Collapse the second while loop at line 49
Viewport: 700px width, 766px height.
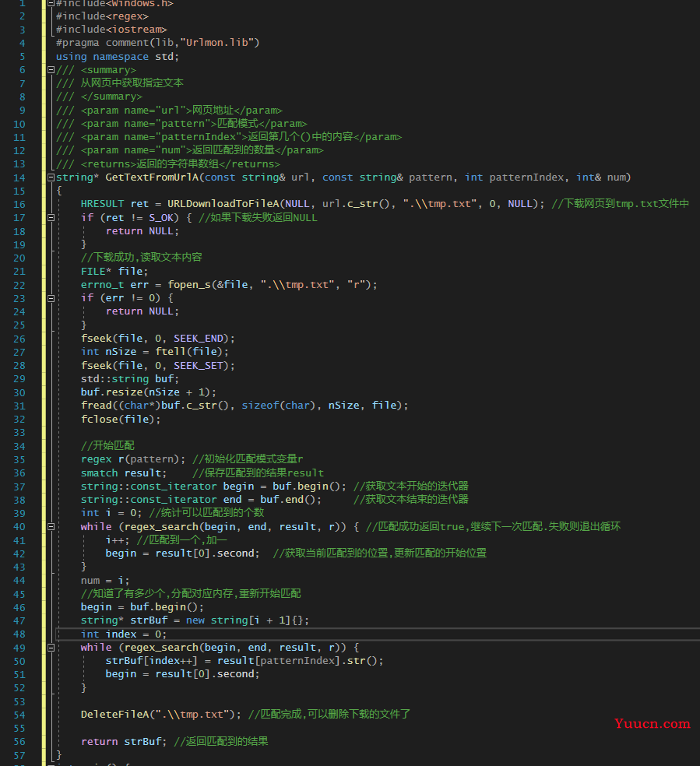pyautogui.click(x=51, y=648)
